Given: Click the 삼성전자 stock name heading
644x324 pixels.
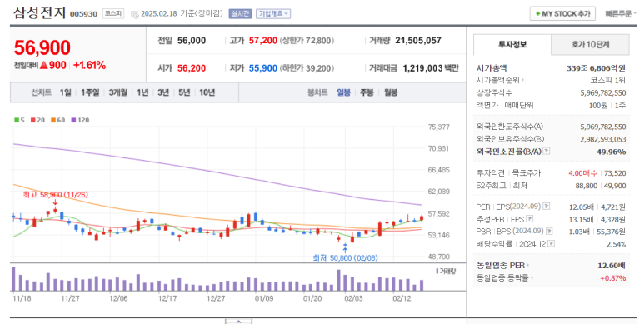Looking at the screenshot, I should [x=39, y=13].
